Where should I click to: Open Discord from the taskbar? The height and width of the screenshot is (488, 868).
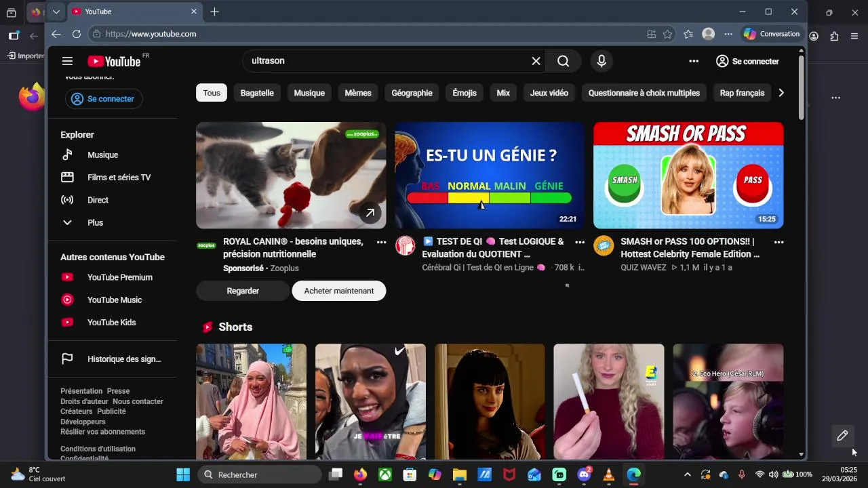coord(584,474)
